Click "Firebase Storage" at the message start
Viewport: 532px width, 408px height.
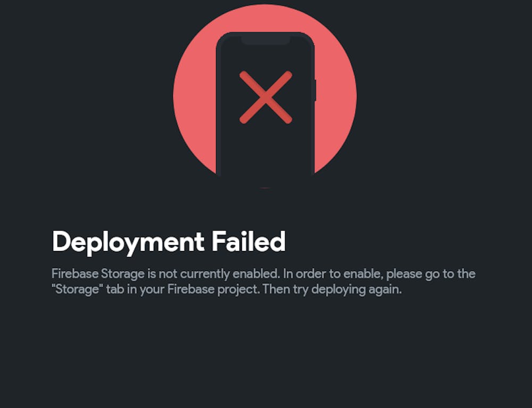click(x=98, y=274)
